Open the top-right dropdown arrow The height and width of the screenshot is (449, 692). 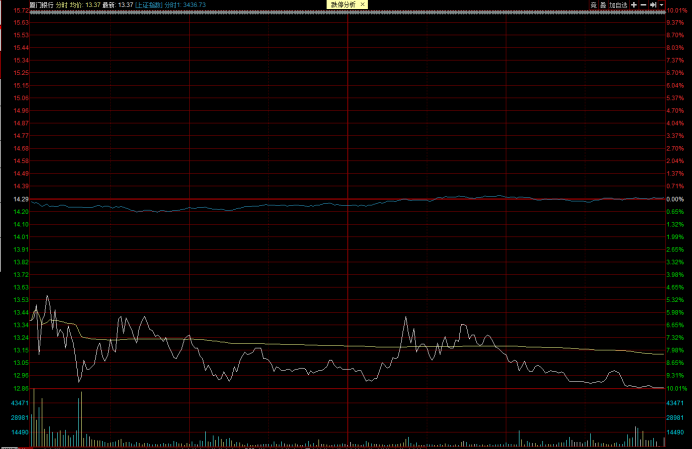[661, 5]
